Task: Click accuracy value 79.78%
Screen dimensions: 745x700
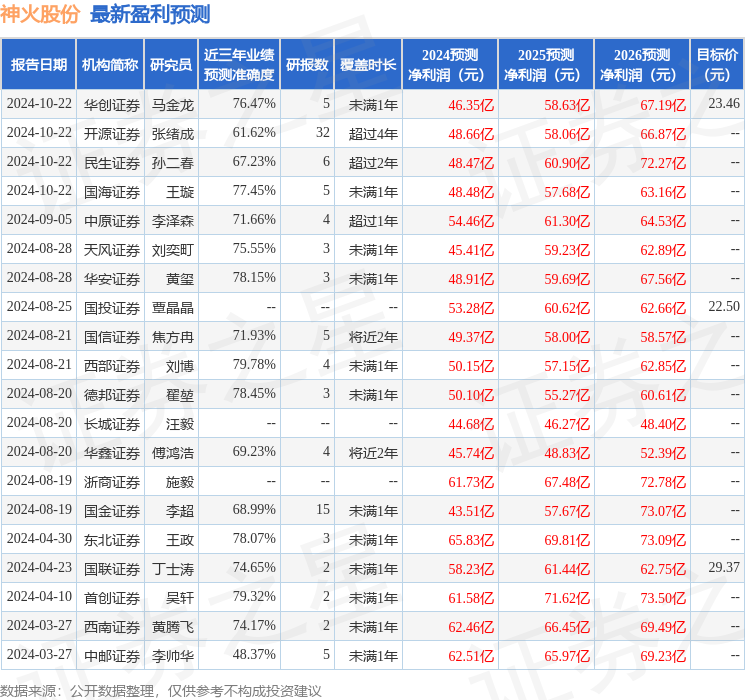Action: (254, 364)
